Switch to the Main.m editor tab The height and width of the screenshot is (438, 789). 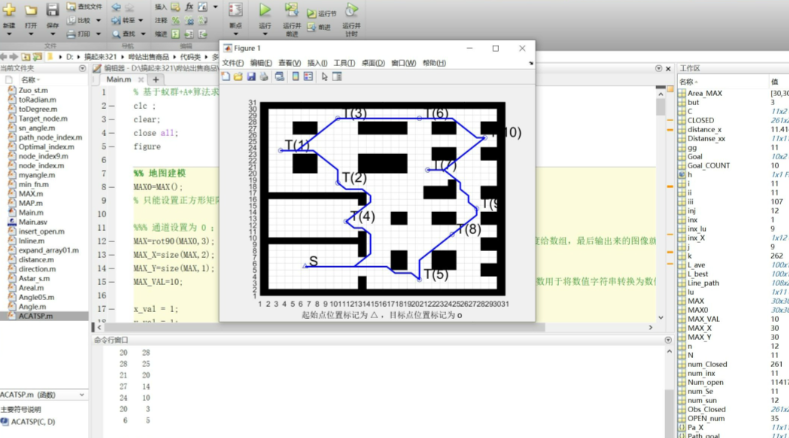tap(119, 80)
